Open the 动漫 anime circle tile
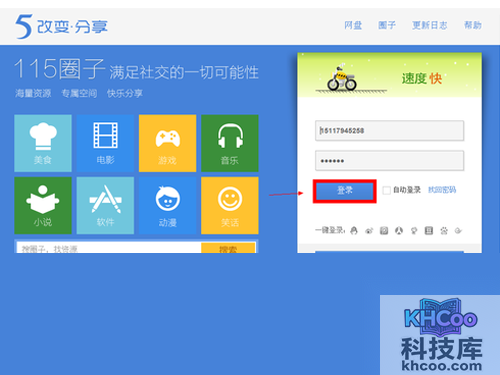This screenshot has width=500, height=375. [168, 206]
